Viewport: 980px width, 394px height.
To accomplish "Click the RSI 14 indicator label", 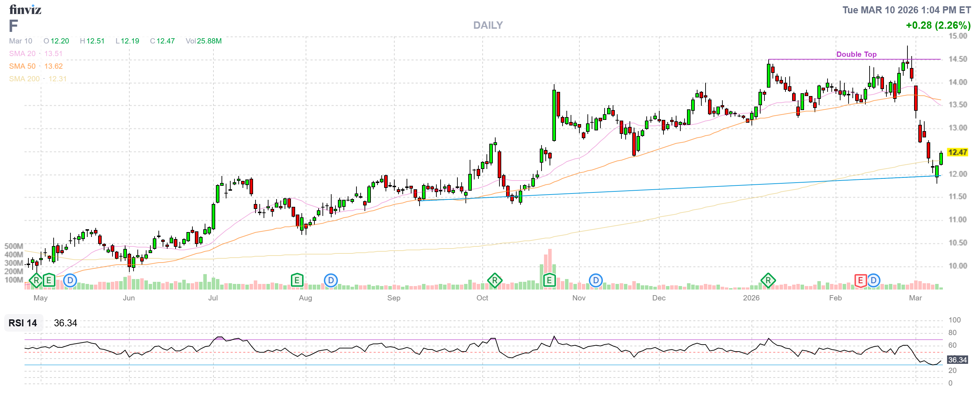I will pos(23,323).
